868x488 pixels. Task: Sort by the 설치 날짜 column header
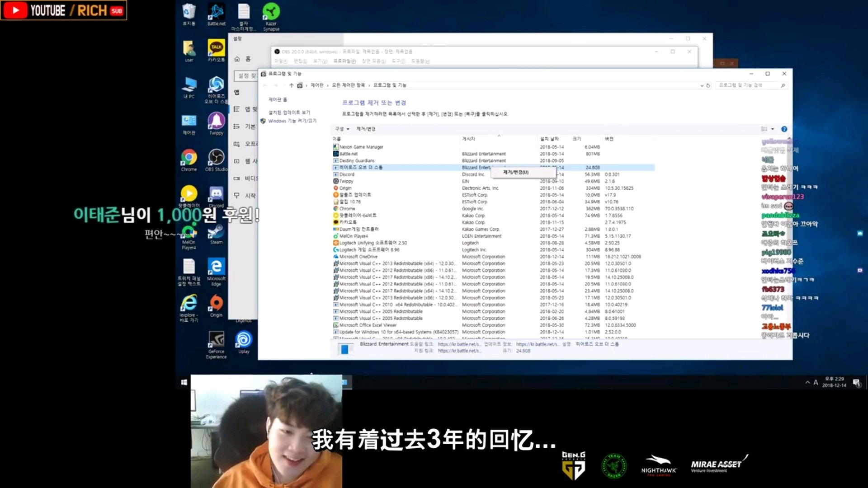pyautogui.click(x=549, y=139)
